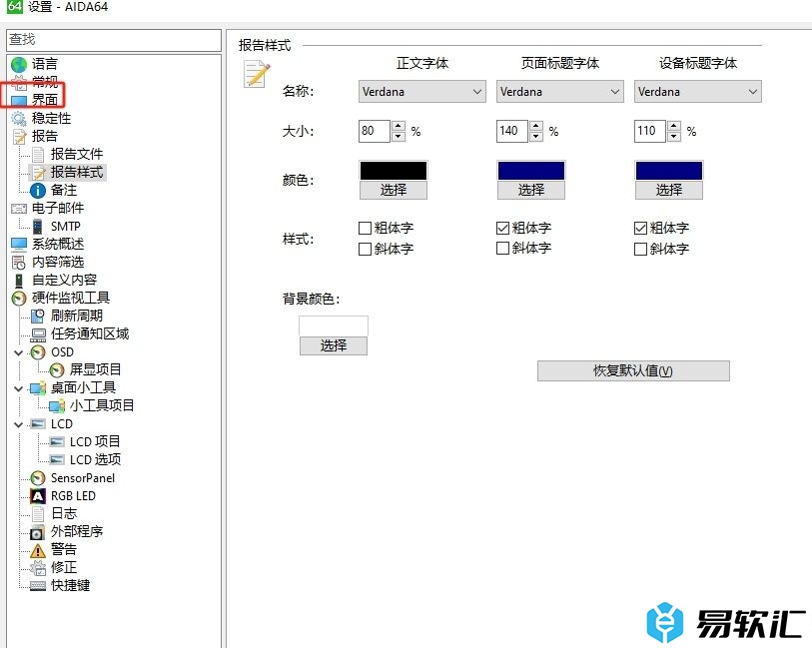Select the LCD tree label
812x648 pixels.
pyautogui.click(x=62, y=424)
